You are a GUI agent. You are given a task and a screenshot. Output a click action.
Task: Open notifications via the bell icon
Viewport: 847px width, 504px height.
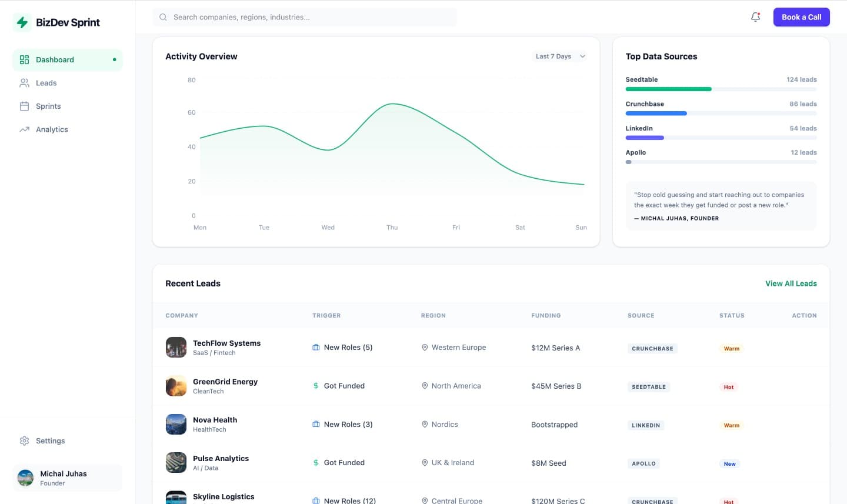coord(755,17)
